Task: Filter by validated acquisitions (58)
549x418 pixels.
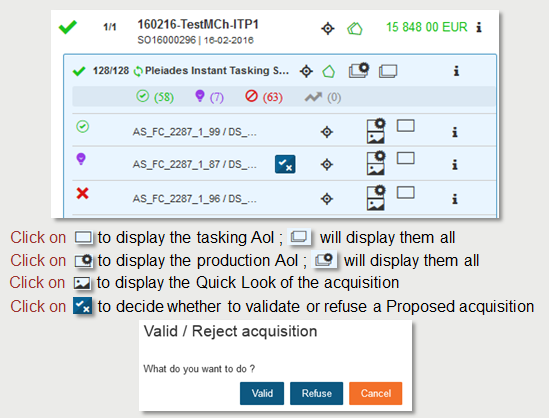Action: [155, 97]
